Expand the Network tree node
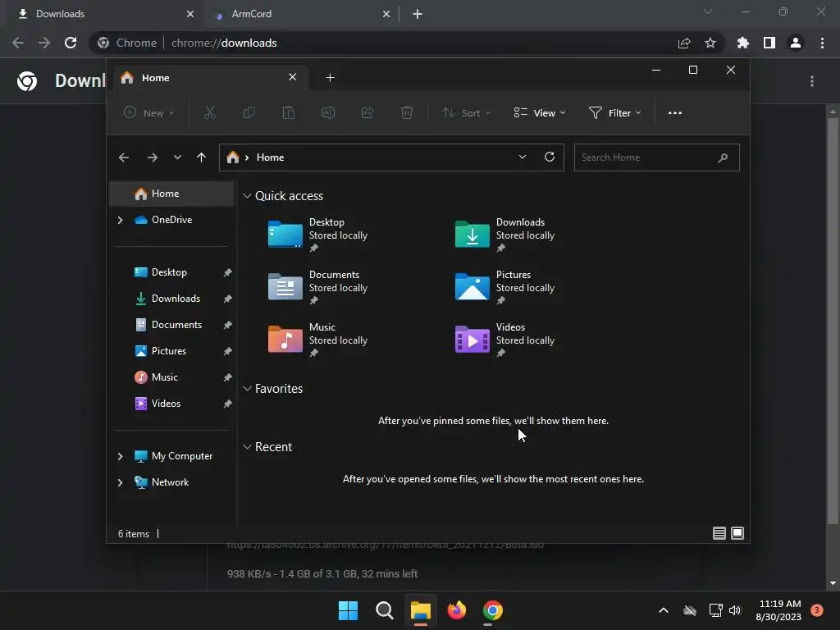 pos(120,482)
